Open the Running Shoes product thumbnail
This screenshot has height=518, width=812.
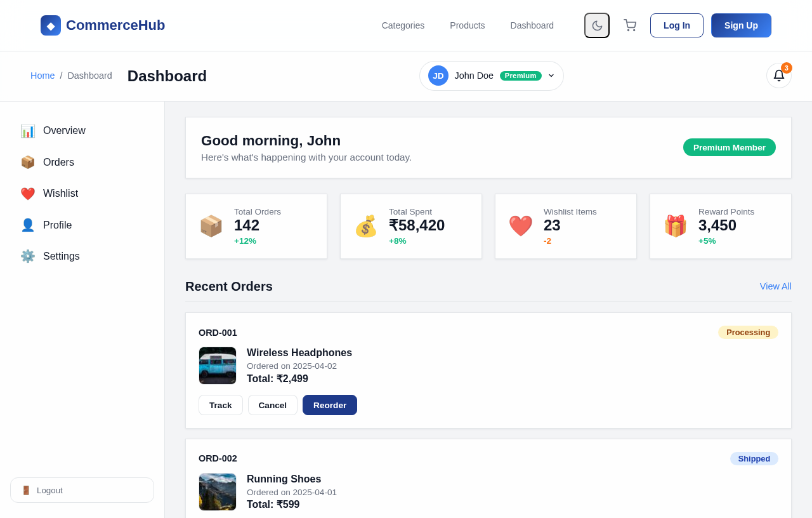pos(218,492)
